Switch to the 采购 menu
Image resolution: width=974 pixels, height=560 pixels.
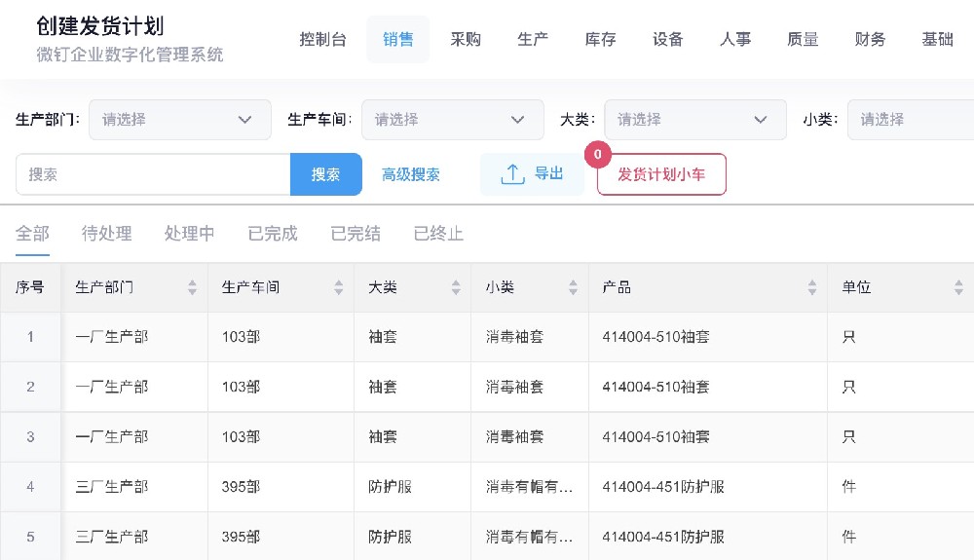tap(466, 39)
